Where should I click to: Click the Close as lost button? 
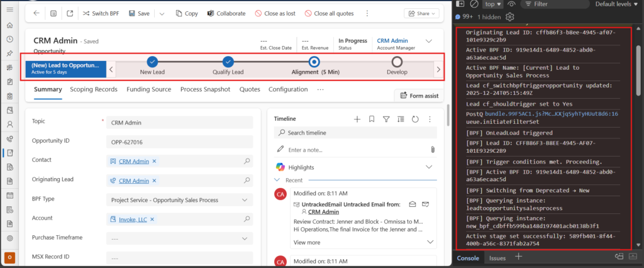pyautogui.click(x=275, y=13)
